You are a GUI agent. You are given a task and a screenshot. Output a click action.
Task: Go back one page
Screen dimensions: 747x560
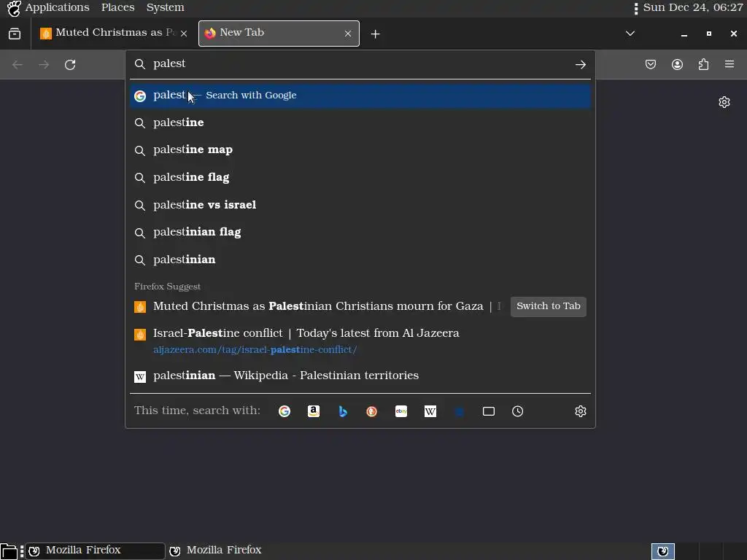[18, 65]
